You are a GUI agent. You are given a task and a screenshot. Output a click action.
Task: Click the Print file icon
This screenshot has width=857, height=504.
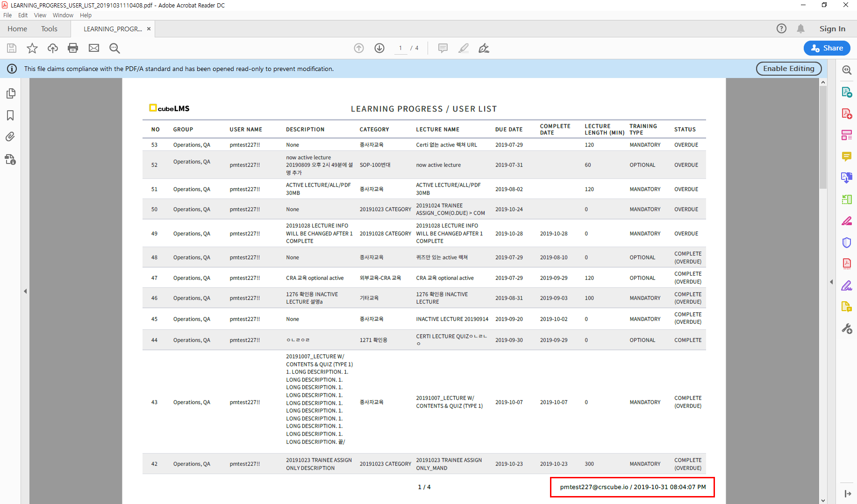point(73,48)
